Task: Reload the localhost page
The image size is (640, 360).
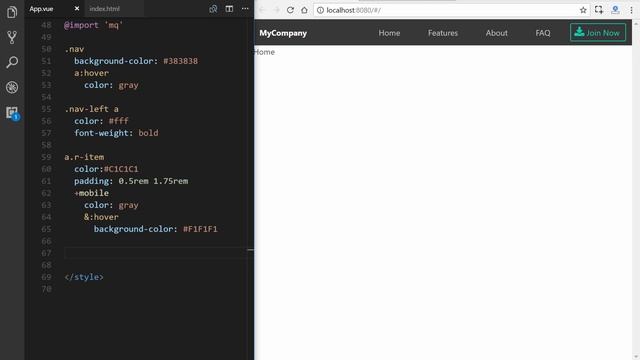Action: [290, 10]
